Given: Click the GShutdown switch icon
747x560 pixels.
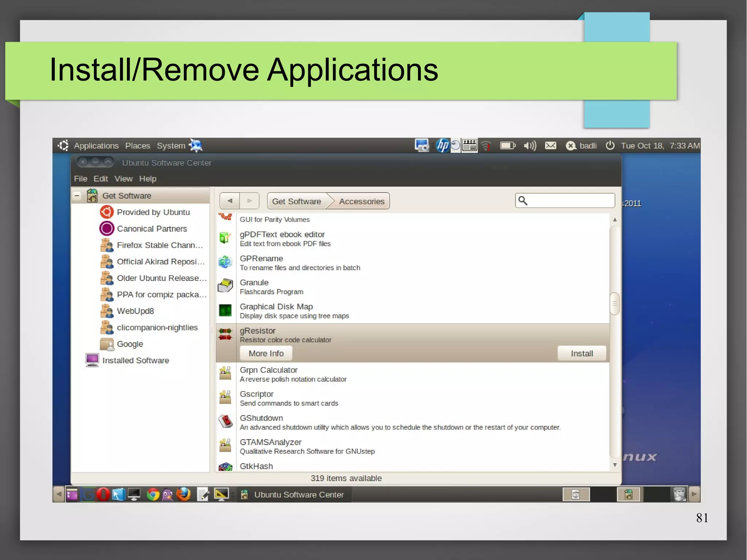Looking at the screenshot, I should (226, 421).
